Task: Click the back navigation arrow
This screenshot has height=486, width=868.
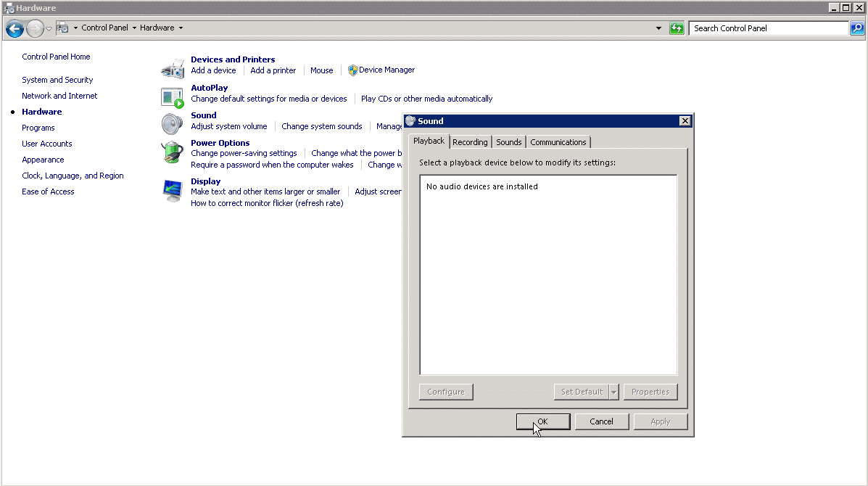Action: [x=15, y=28]
